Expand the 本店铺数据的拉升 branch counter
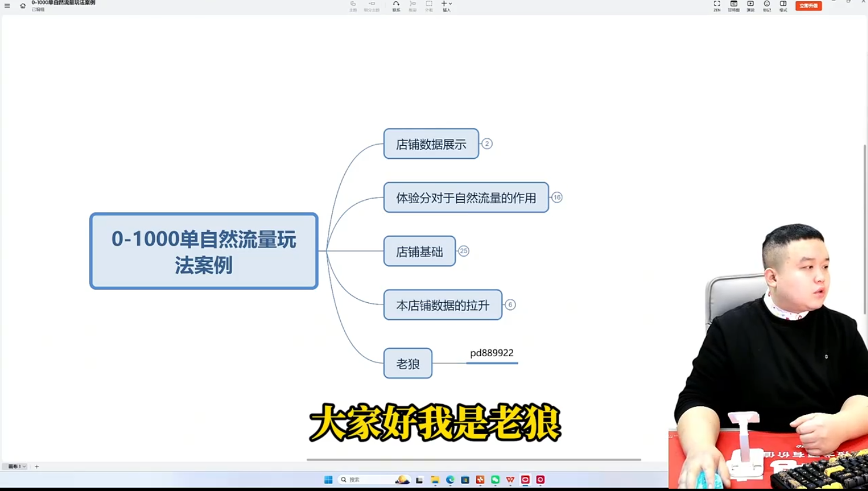The height and width of the screenshot is (491, 868). coord(510,305)
